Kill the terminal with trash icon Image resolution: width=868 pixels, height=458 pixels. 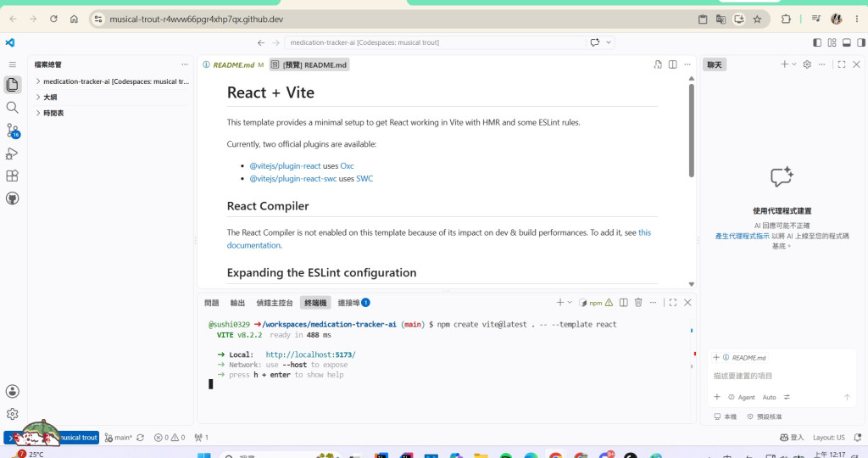[x=638, y=303]
